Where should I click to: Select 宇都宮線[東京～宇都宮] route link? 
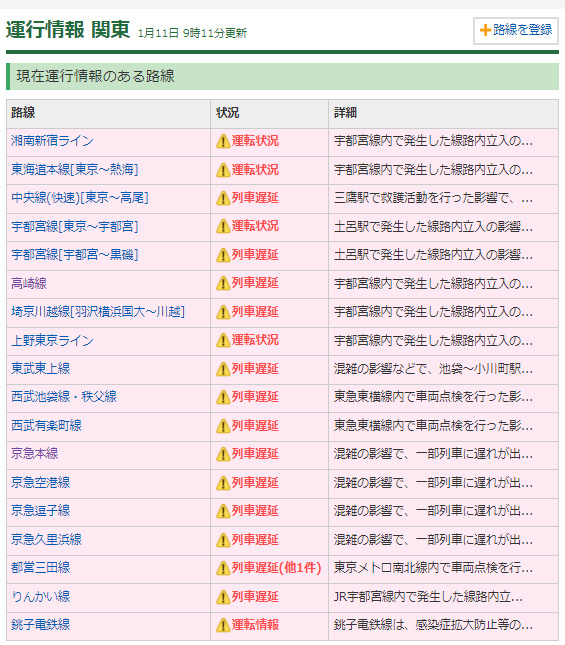pos(74,226)
